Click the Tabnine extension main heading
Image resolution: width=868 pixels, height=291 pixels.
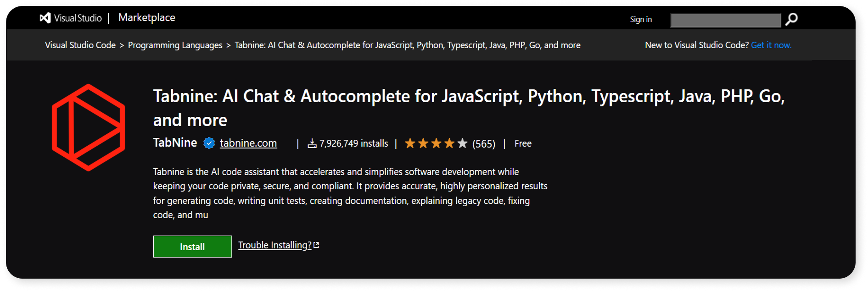pos(469,108)
